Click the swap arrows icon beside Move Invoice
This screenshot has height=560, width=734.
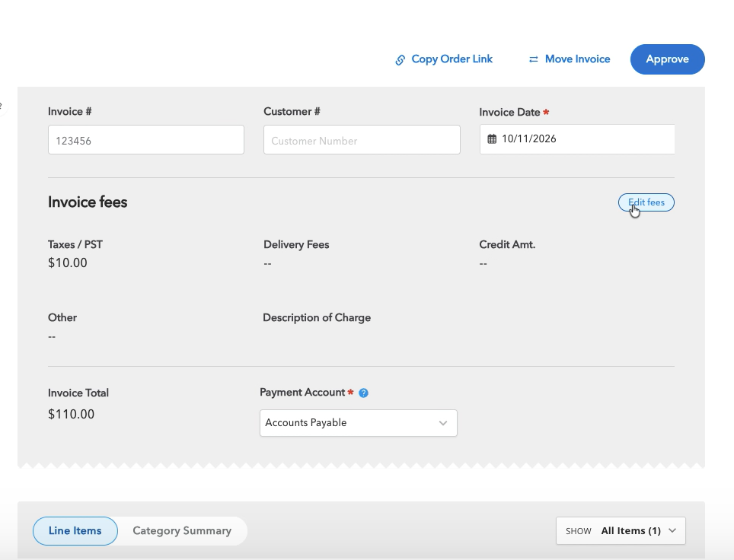[533, 59]
